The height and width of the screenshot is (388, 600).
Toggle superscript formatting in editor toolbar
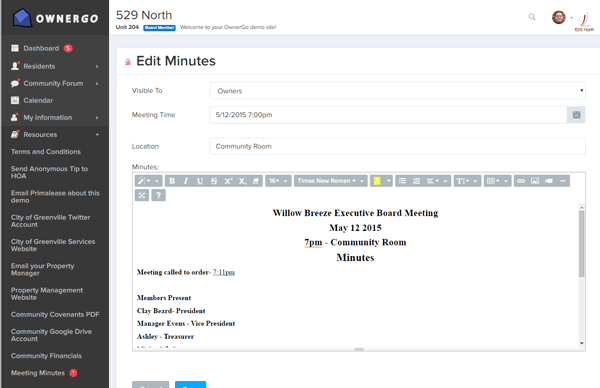tap(228, 181)
